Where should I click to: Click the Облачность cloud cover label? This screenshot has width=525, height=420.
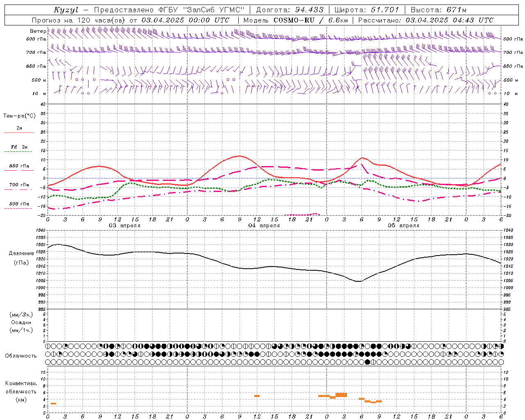tap(21, 356)
